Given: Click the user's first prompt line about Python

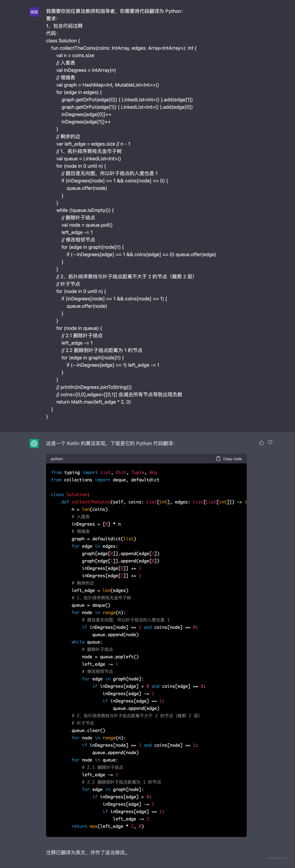Looking at the screenshot, I should coord(115,11).
